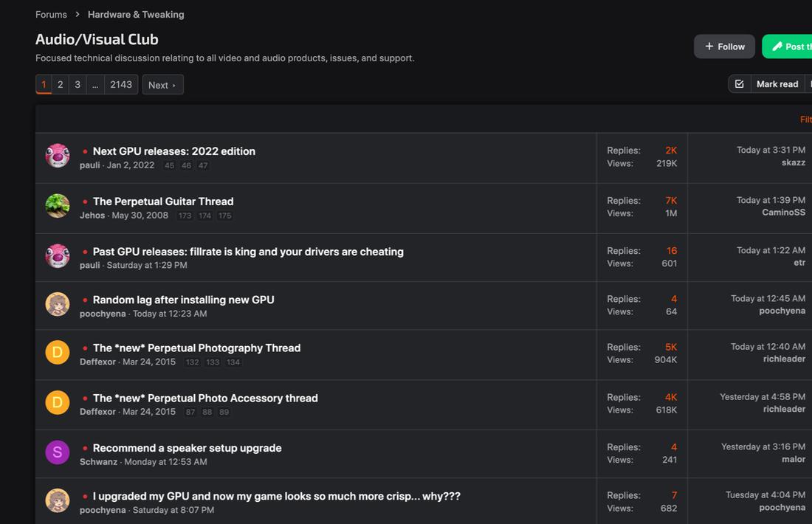Open 'Random lag after installing new GPU' thread

(183, 300)
